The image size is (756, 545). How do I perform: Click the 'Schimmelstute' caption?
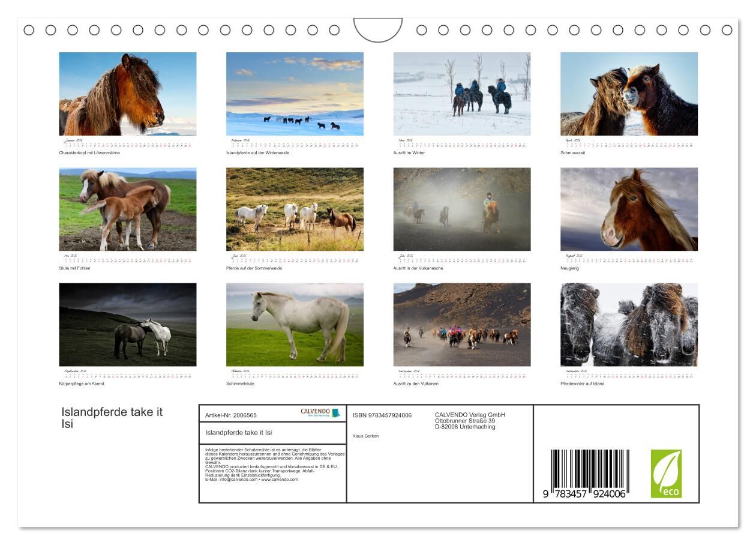pos(240,384)
